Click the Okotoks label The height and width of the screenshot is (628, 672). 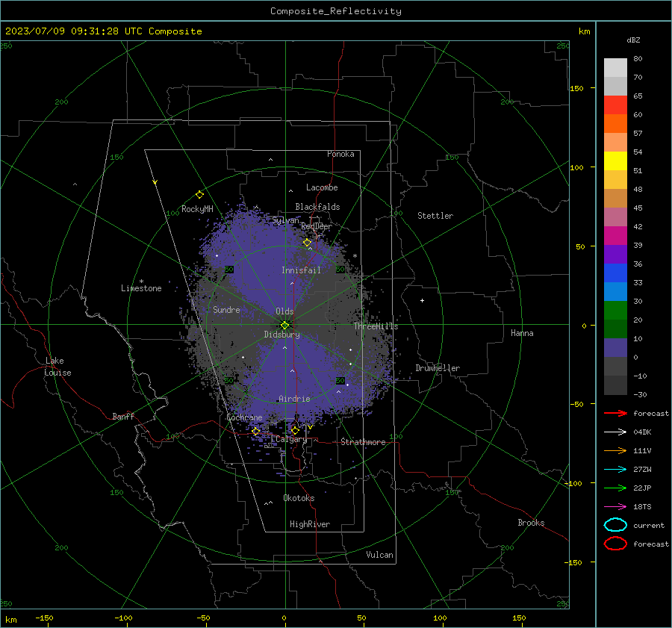click(x=299, y=498)
